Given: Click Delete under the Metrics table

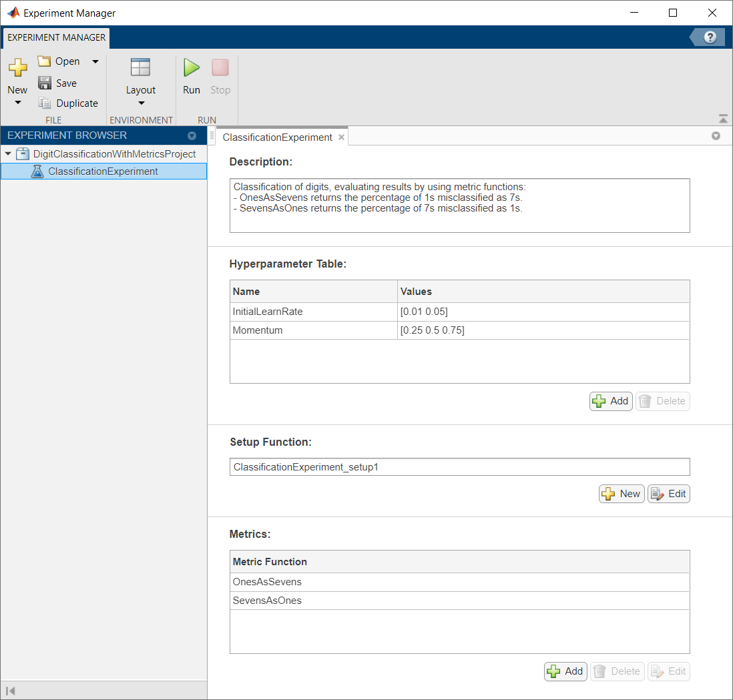Looking at the screenshot, I should tap(617, 671).
